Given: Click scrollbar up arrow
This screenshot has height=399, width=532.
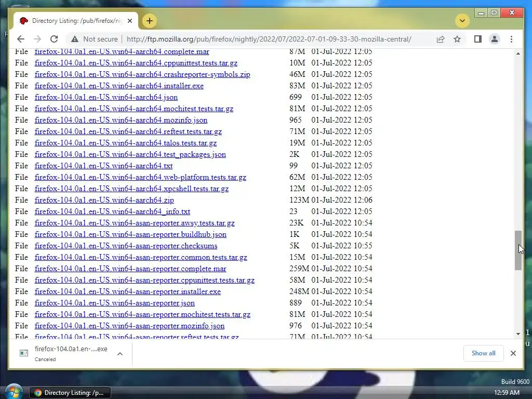Looking at the screenshot, I should 518,54.
